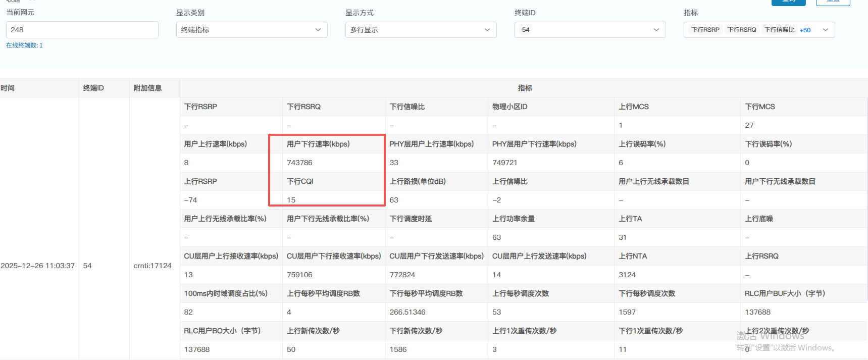The image size is (868, 360).
Task: Select the 下行RSRQ tag in 指标 field
Action: (x=742, y=30)
